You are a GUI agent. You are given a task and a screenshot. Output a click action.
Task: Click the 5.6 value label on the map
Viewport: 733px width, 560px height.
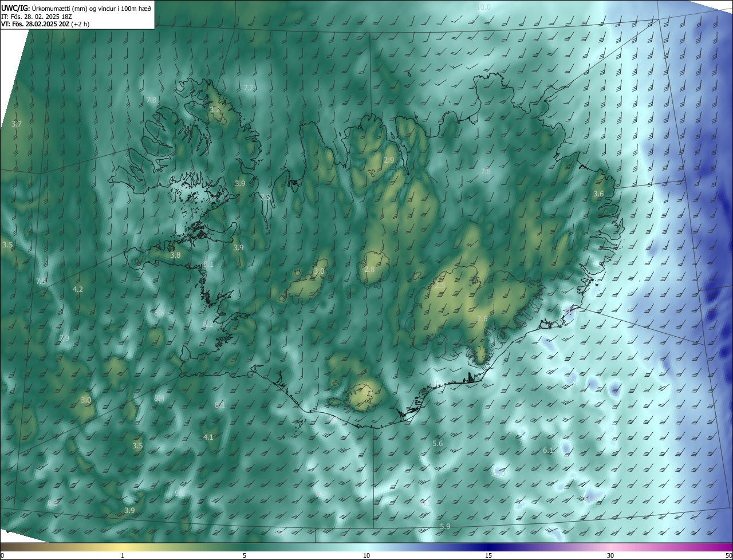point(438,444)
